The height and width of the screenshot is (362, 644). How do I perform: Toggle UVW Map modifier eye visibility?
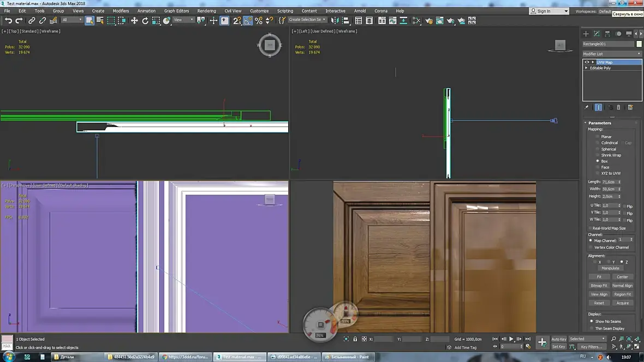point(587,62)
